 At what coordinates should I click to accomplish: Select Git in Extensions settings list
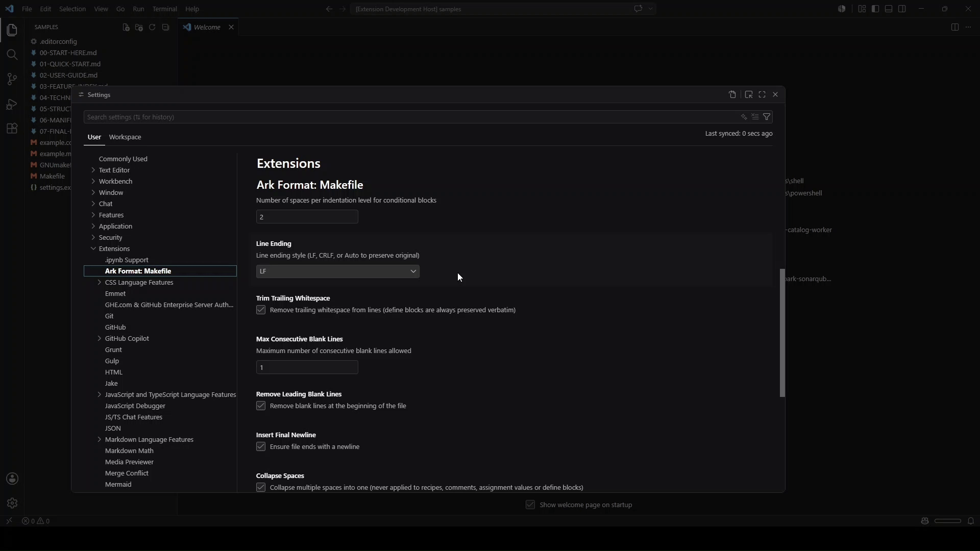coord(109,316)
